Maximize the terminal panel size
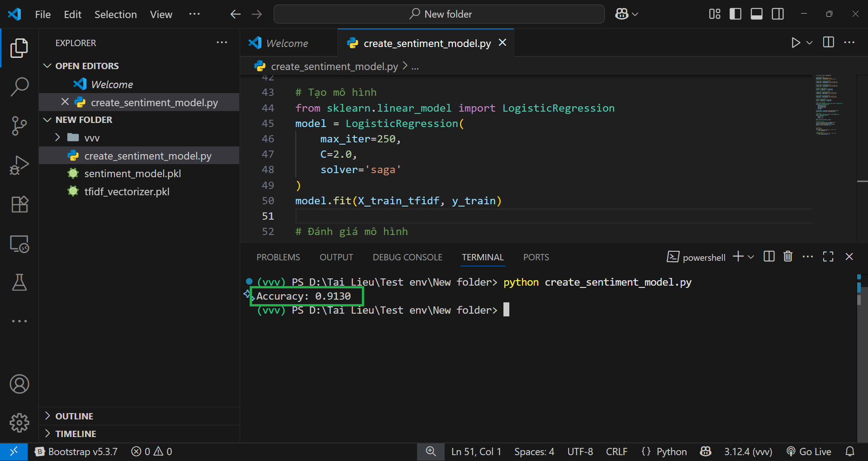The image size is (868, 461). (828, 257)
